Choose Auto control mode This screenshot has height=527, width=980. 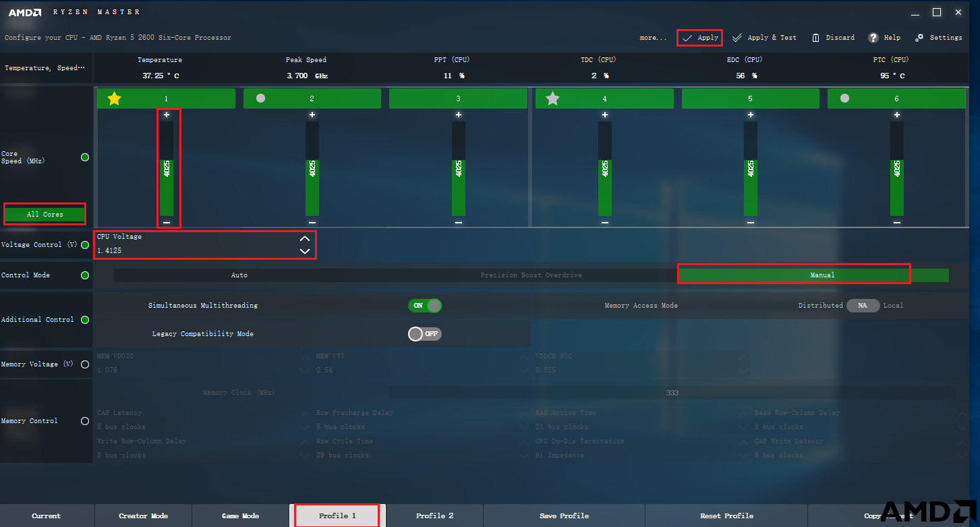[239, 275]
